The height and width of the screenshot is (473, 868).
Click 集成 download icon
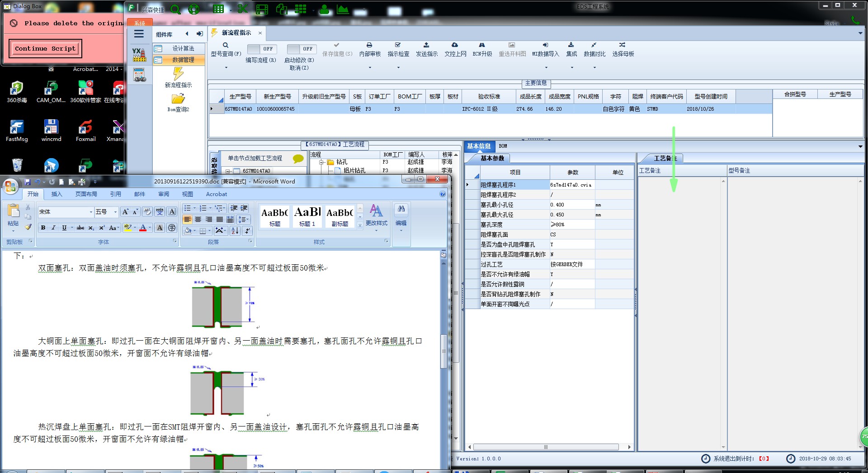point(571,45)
